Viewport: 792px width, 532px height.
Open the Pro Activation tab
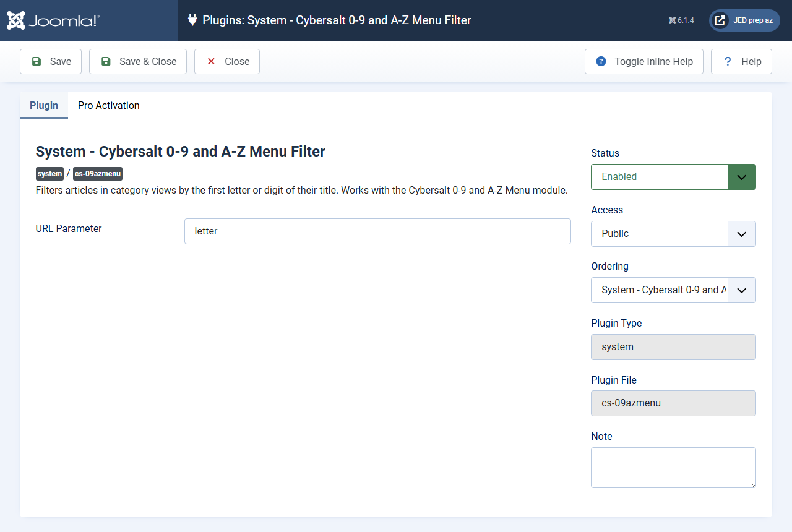[109, 105]
